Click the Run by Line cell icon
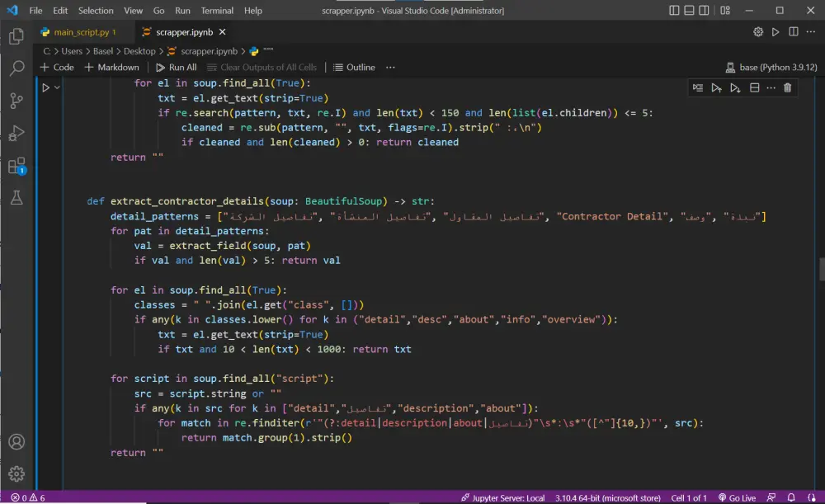The image size is (825, 504). coord(698,88)
